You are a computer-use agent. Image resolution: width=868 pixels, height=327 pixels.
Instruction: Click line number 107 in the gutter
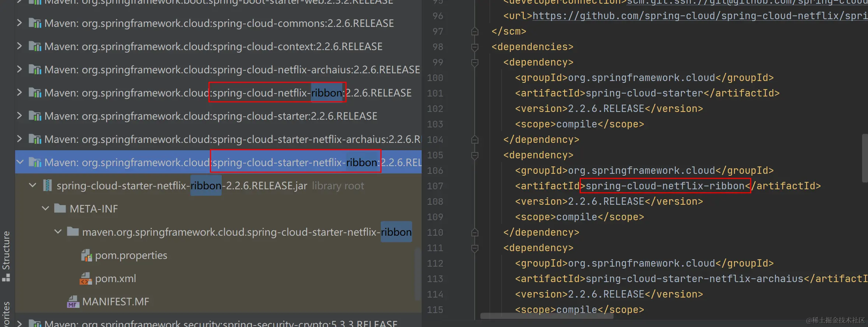coord(435,186)
